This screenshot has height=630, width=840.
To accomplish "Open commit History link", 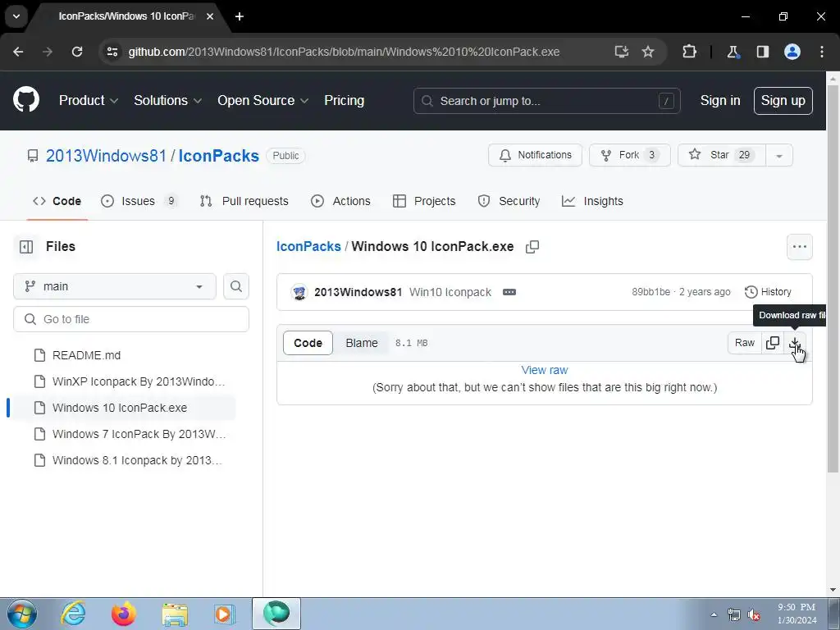I will (x=768, y=292).
